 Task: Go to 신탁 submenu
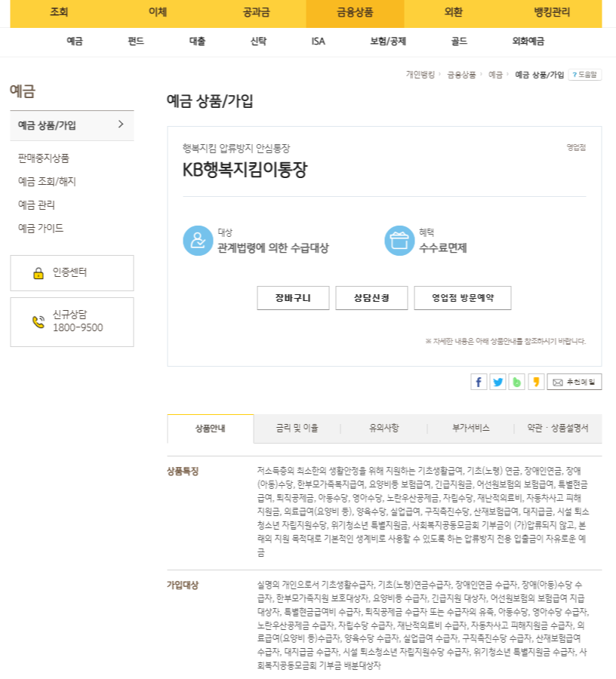258,41
